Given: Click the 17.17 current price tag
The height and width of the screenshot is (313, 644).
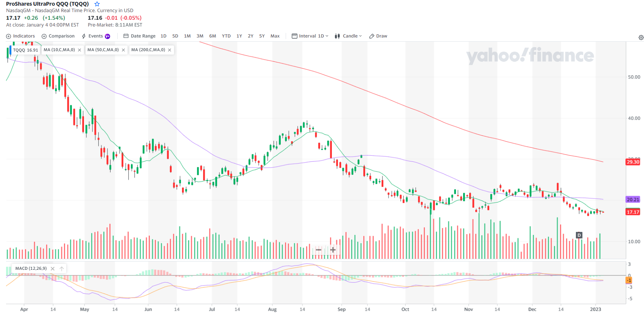Looking at the screenshot, I should click(633, 212).
